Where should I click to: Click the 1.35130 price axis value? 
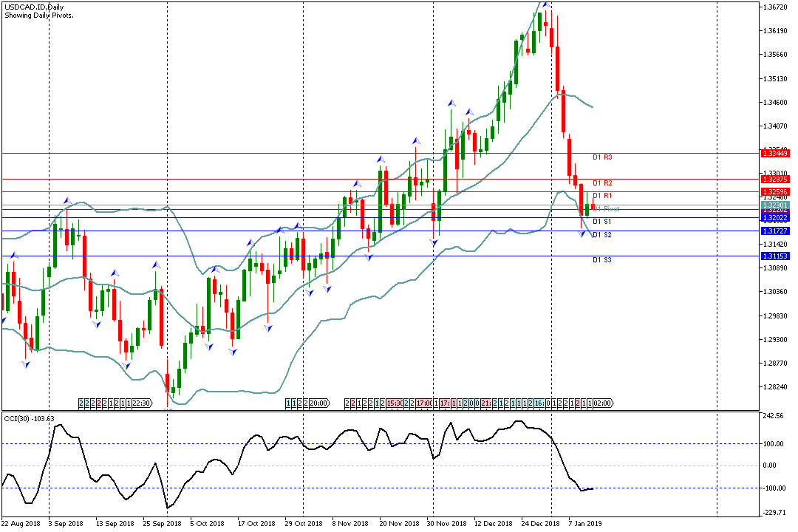775,79
